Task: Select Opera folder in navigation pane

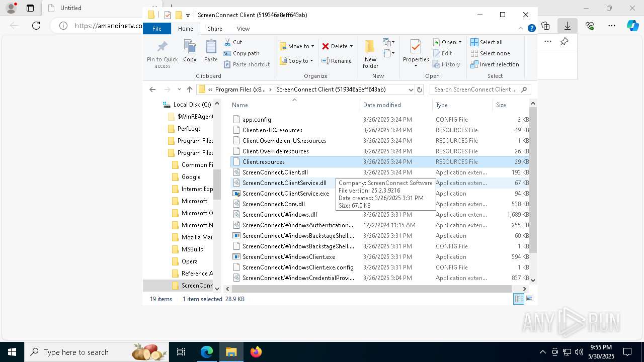Action: (184, 261)
